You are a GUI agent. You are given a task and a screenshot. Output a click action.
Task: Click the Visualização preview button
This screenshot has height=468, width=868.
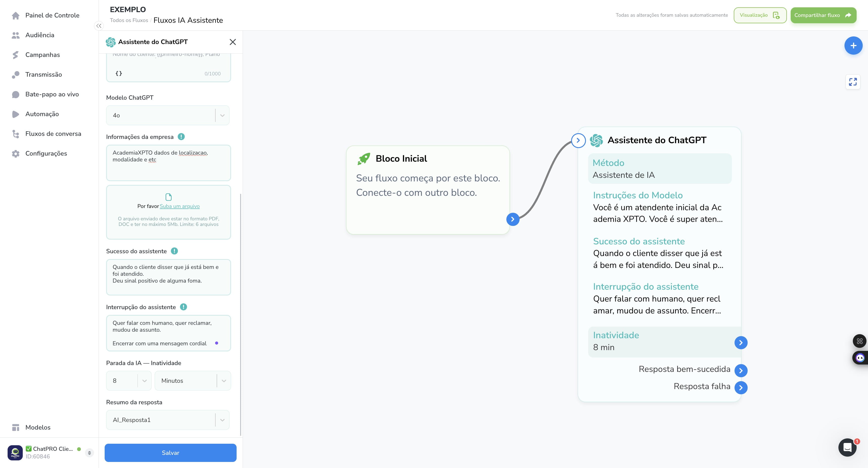760,15
